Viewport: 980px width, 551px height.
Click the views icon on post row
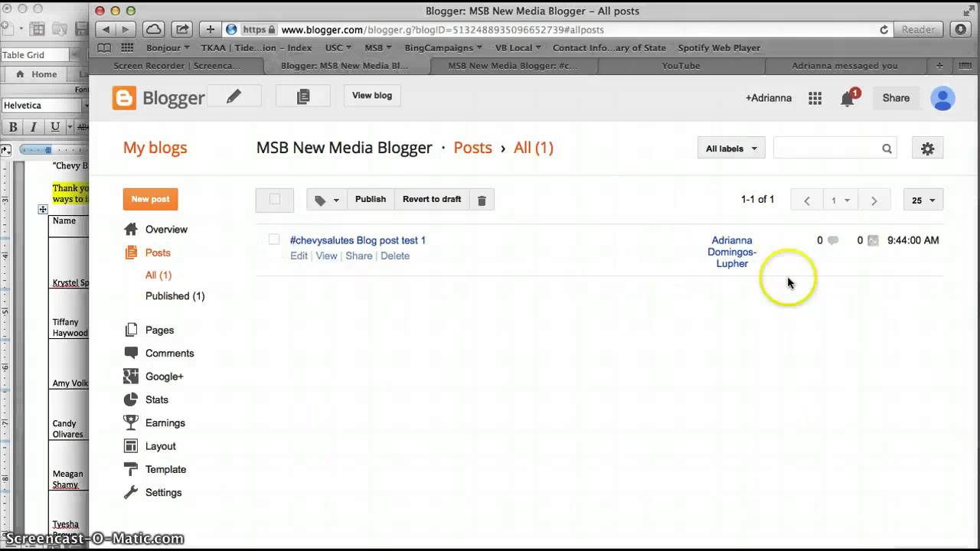(x=873, y=240)
